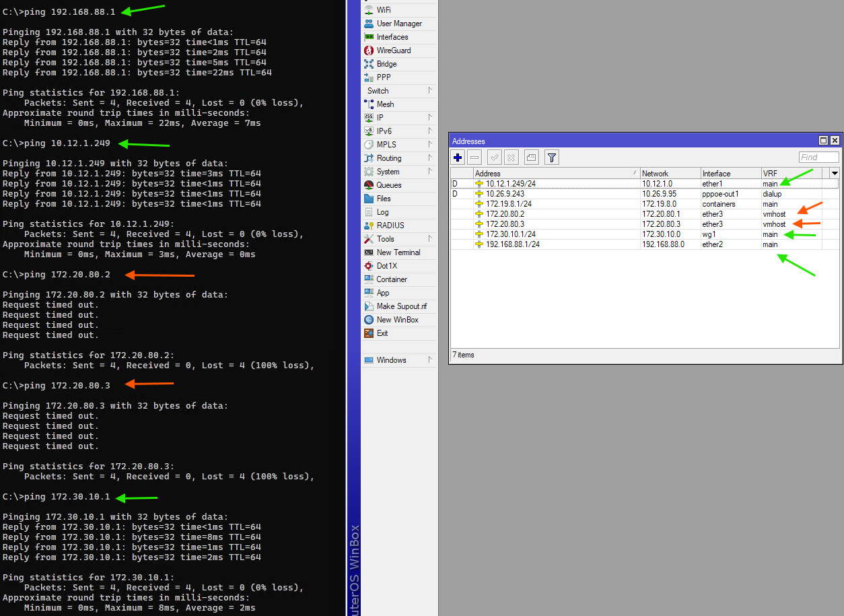This screenshot has width=844, height=616.
Task: Open the RADIUS sidebar item
Action: (x=390, y=226)
